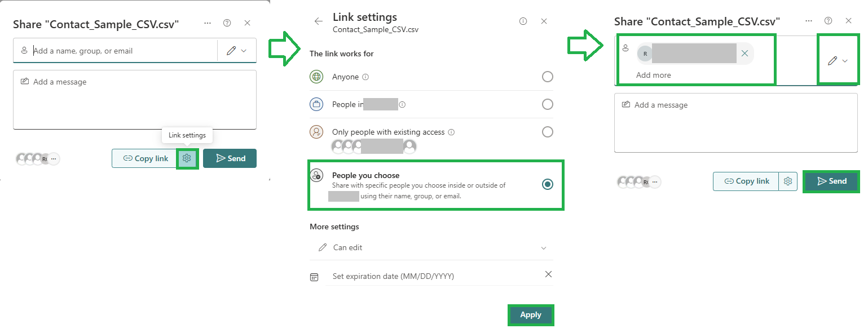Select Only people with existing access radio
Viewport: 868px width, 333px height.
(547, 132)
